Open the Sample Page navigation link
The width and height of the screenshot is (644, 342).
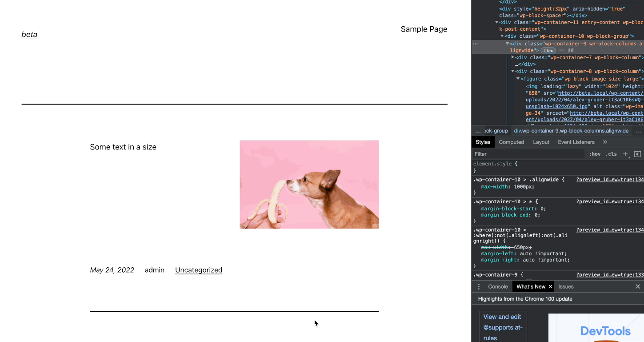pos(424,29)
